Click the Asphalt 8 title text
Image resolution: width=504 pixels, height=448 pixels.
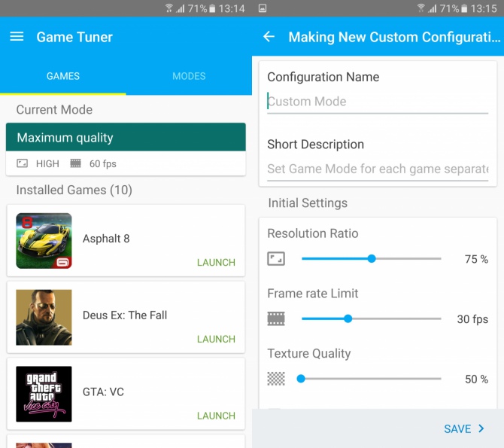coord(106,239)
